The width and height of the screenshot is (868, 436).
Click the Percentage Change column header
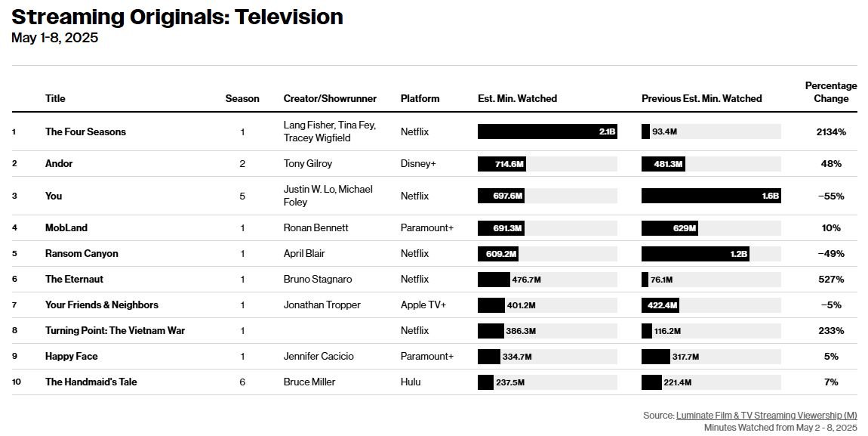[x=831, y=92]
